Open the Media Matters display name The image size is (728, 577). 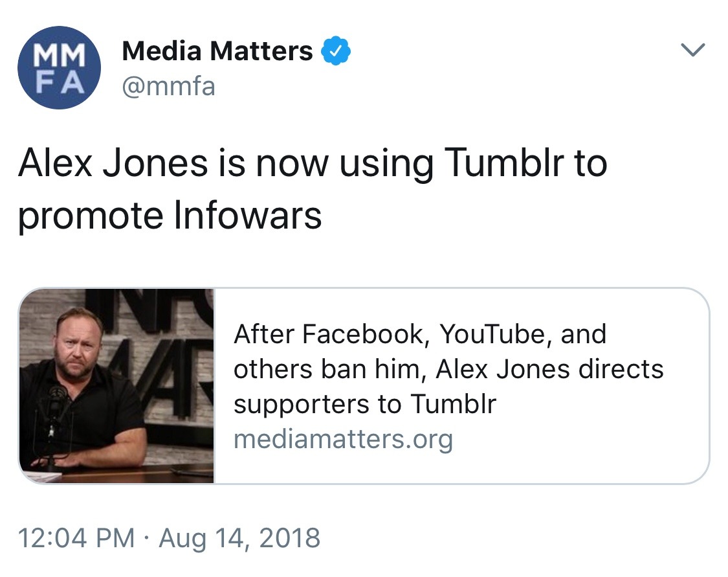coord(217,51)
